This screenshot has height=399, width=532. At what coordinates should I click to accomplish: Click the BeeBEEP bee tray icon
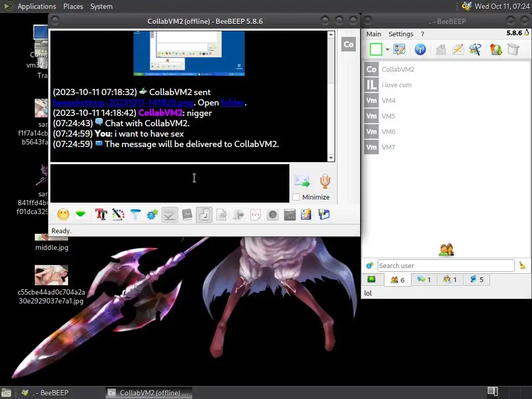tap(467, 6)
